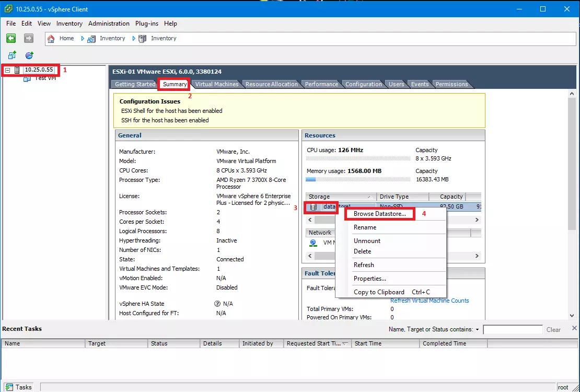Click sort arrow on Storage column header

[x=369, y=197]
